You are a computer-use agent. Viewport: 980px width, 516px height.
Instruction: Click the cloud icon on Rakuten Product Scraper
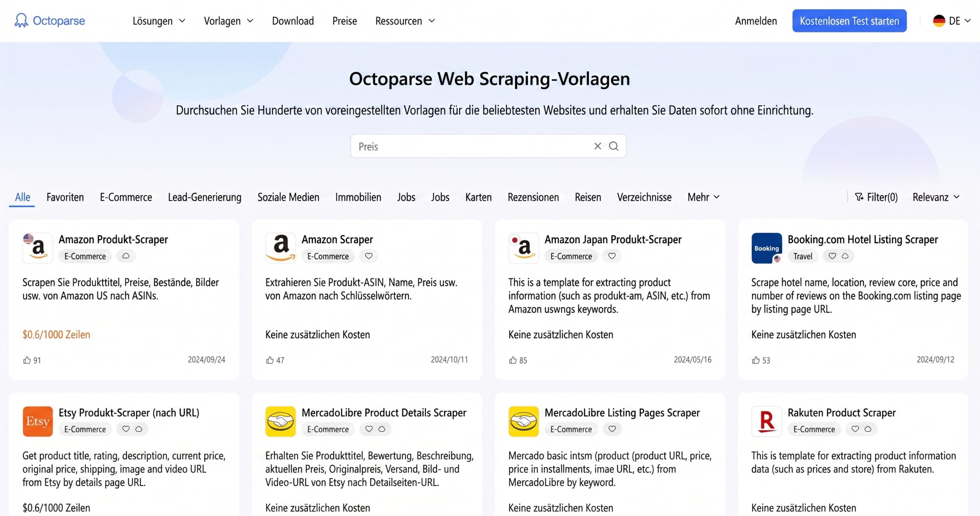[868, 429]
